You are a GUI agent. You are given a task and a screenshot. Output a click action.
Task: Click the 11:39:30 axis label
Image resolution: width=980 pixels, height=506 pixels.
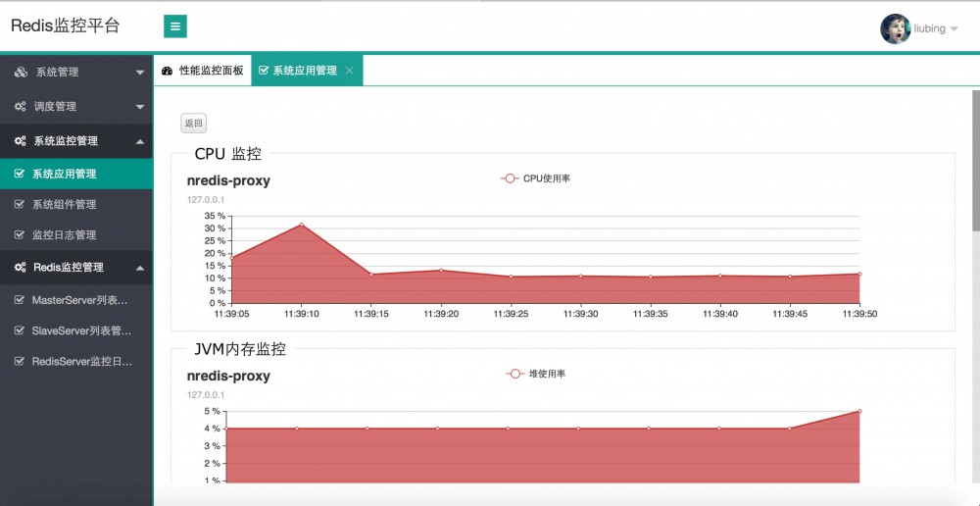coord(581,314)
